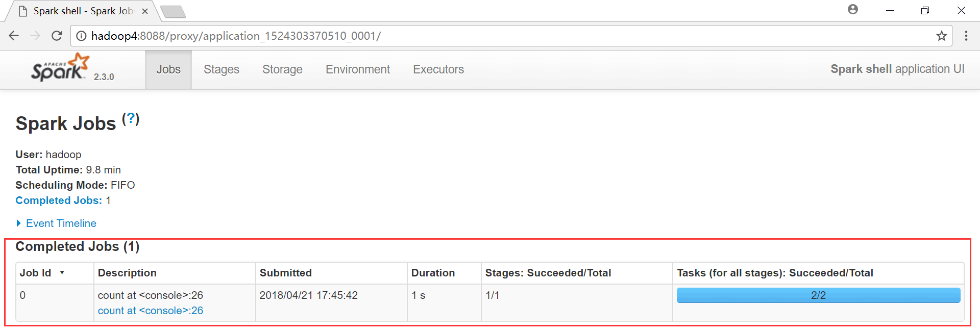Screen dimensions: 980x331
Task: Click the Chrome profile avatar icon
Action: click(852, 10)
